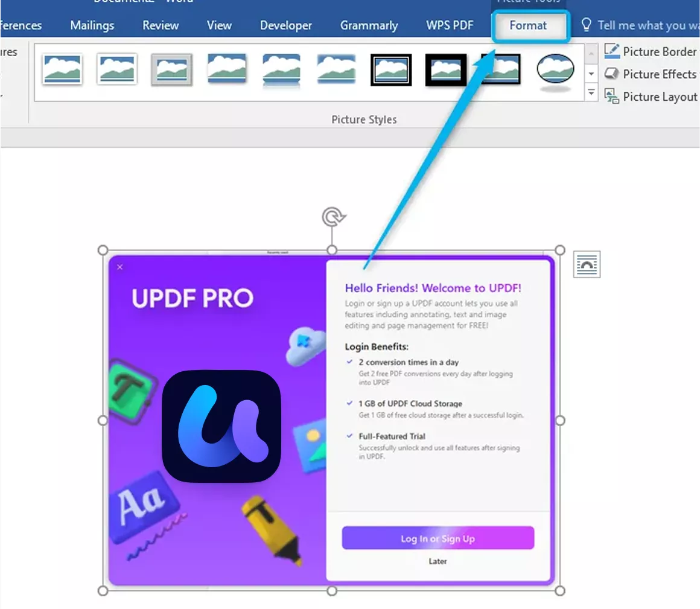
Task: Apply the second picture style thumbnail
Action: [x=117, y=69]
